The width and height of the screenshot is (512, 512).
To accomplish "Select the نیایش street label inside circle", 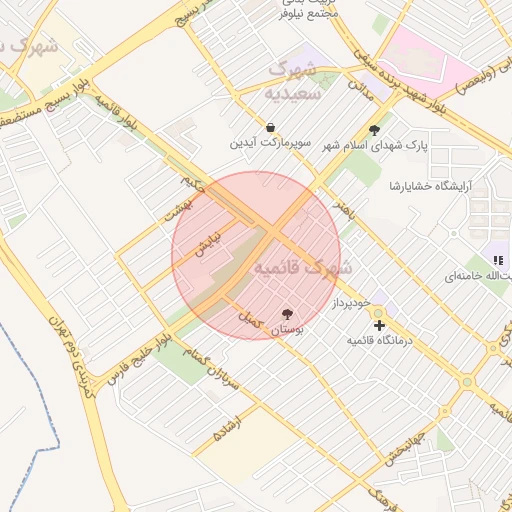I will [208, 244].
